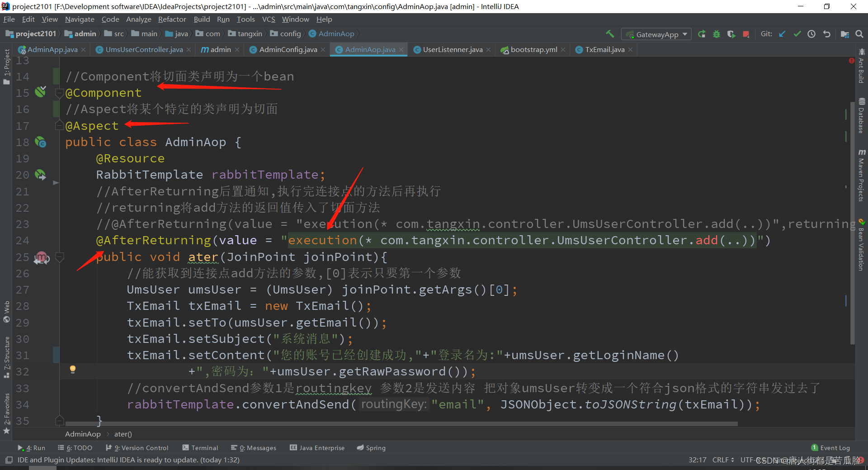Open the Java Enterprise tool window
This screenshot has height=470, width=868.
coord(317,448)
